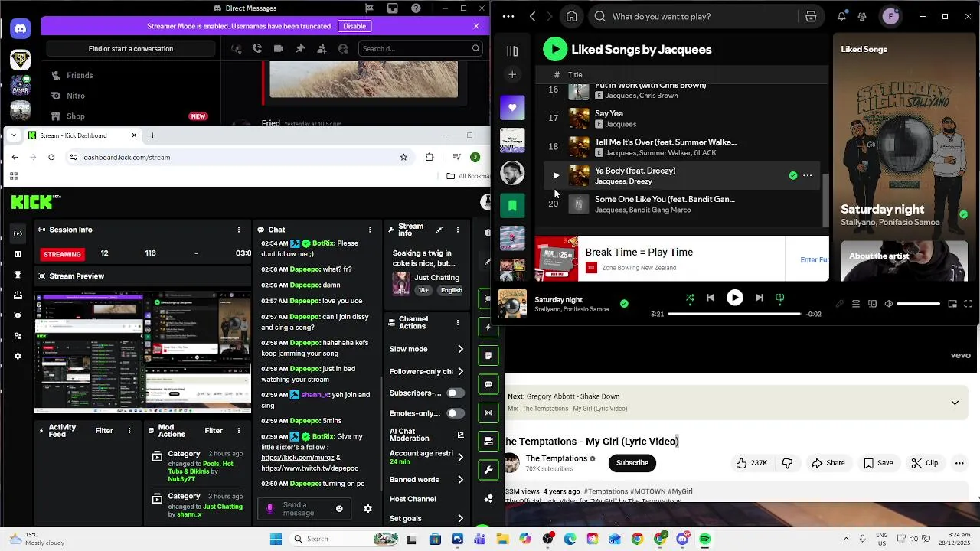Play the Saturday night track in Spotify
This screenshot has height=551, width=980.
point(734,298)
